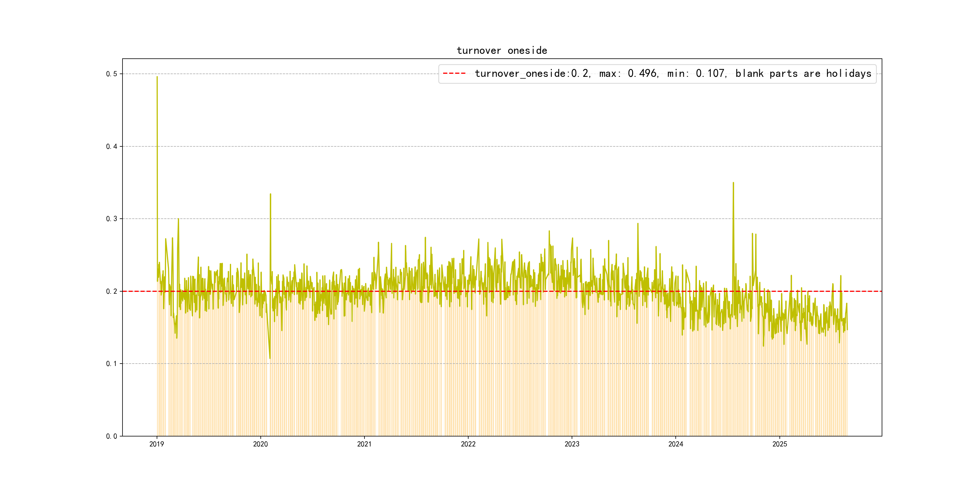
Task: Click the red dashed legend line sample
Action: pos(454,73)
